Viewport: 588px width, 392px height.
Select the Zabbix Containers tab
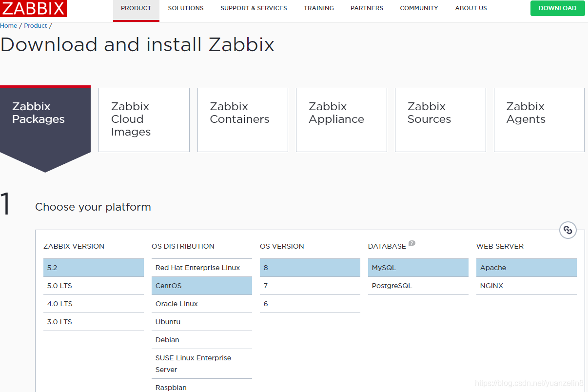[x=243, y=120]
